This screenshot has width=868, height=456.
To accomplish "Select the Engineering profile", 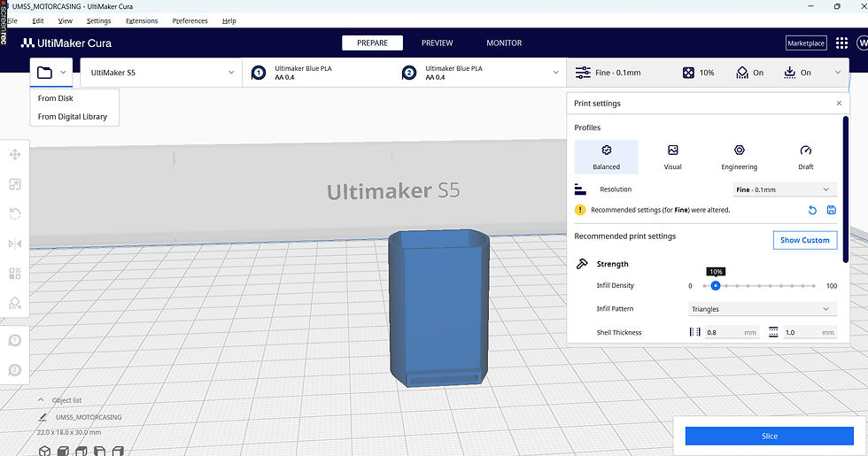I will (x=739, y=158).
